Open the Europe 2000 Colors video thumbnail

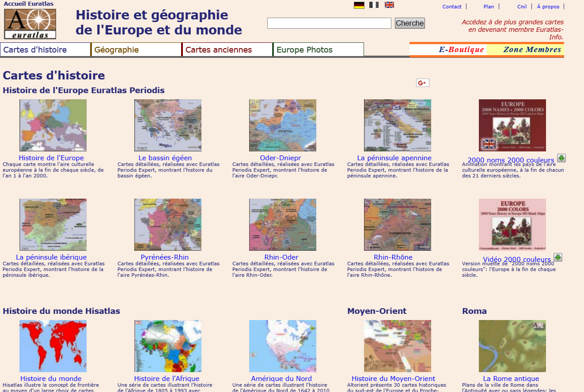512,225
